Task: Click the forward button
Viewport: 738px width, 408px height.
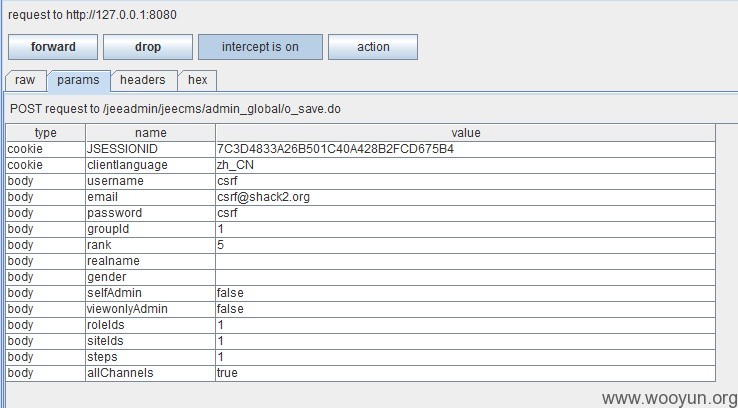Action: pos(53,47)
